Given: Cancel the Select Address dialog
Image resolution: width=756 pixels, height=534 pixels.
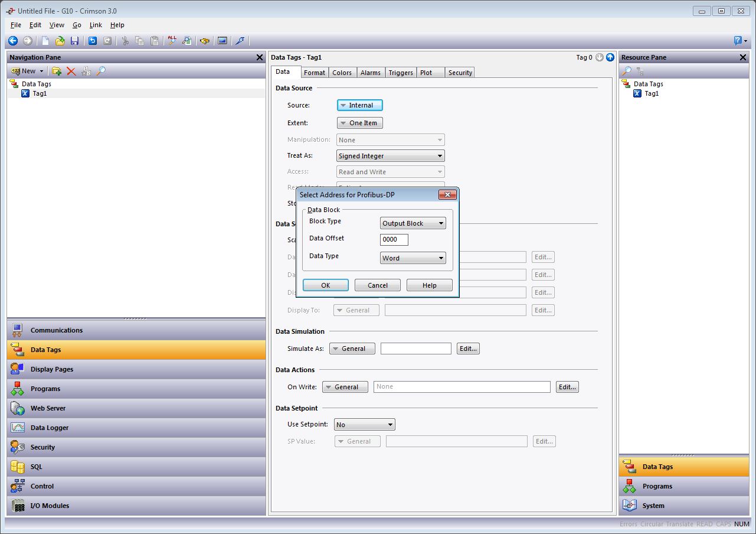Looking at the screenshot, I should pos(378,285).
